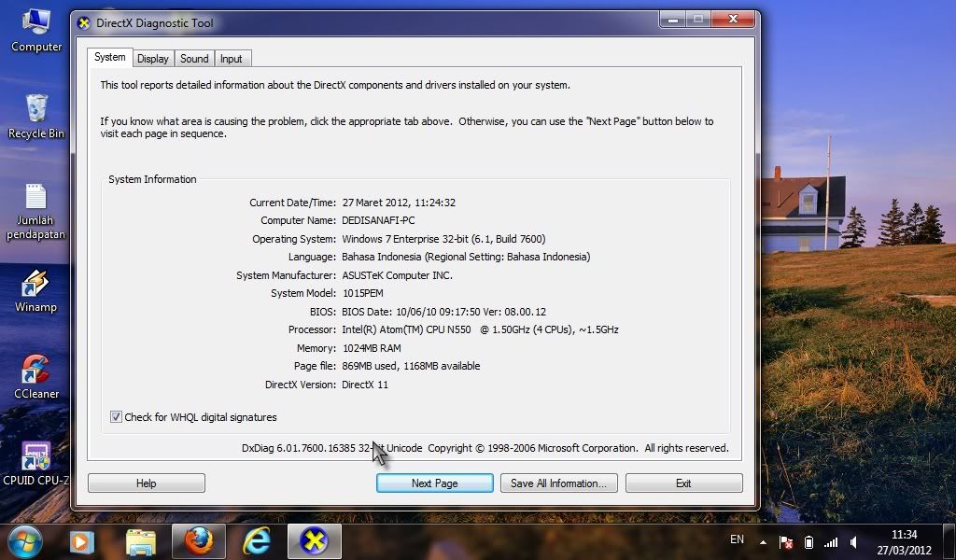Open the Windows Start menu orb

25,541
